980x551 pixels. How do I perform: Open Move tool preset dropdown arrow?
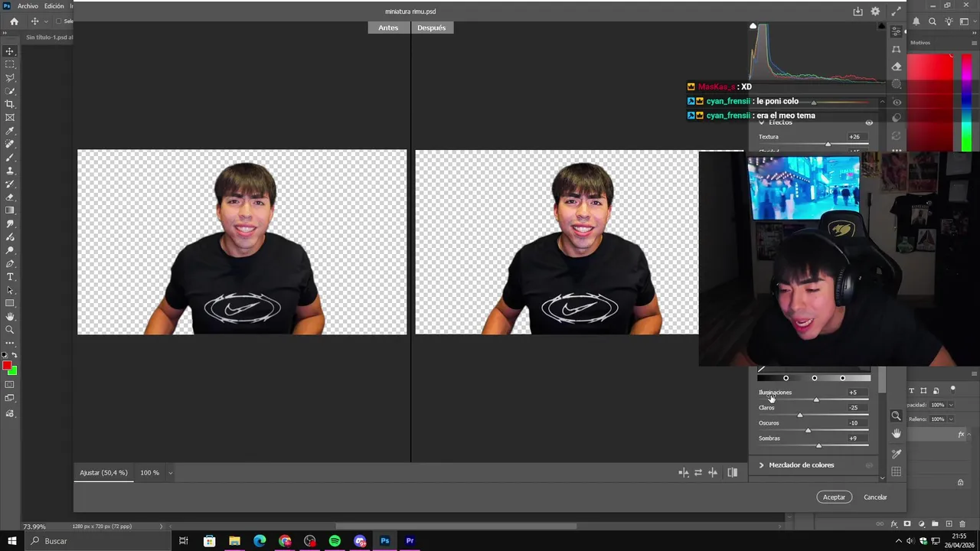coord(46,21)
